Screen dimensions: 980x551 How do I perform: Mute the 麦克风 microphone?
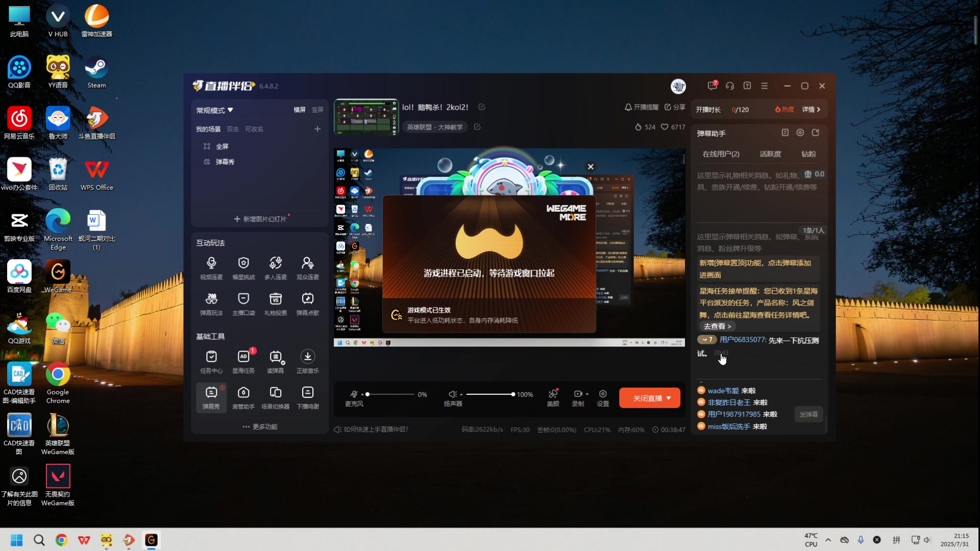click(x=354, y=394)
